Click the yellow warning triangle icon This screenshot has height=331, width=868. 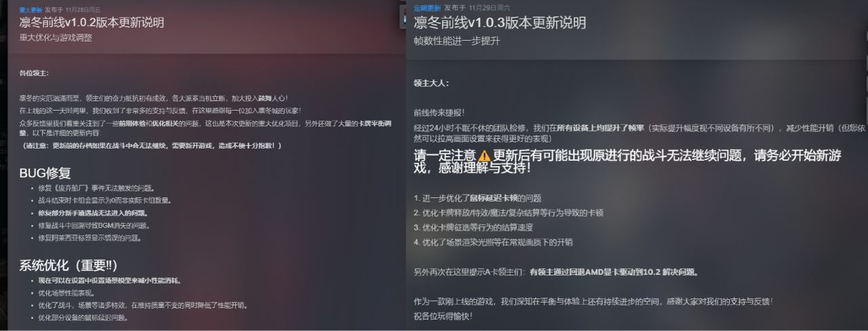(x=484, y=155)
